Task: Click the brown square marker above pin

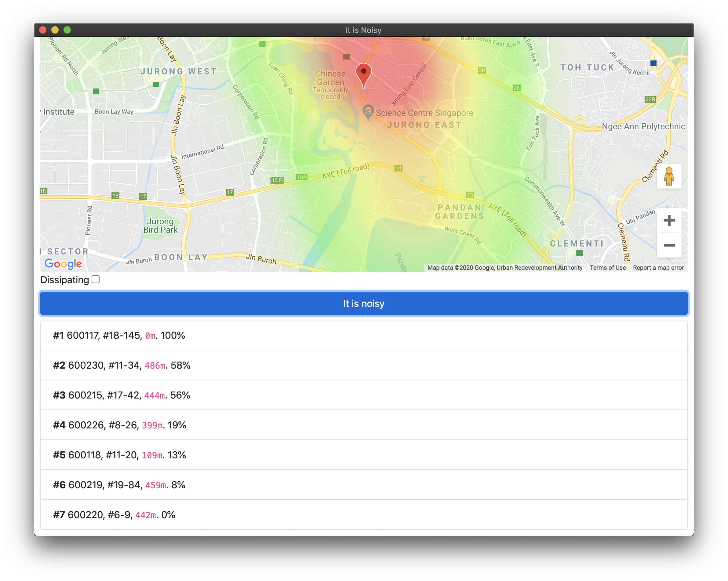Action: [x=346, y=57]
